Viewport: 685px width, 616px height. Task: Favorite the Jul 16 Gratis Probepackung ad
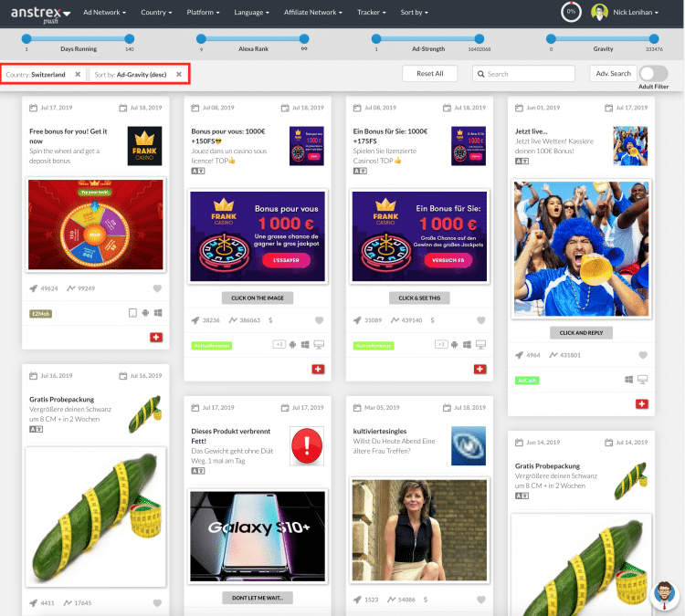tap(157, 603)
